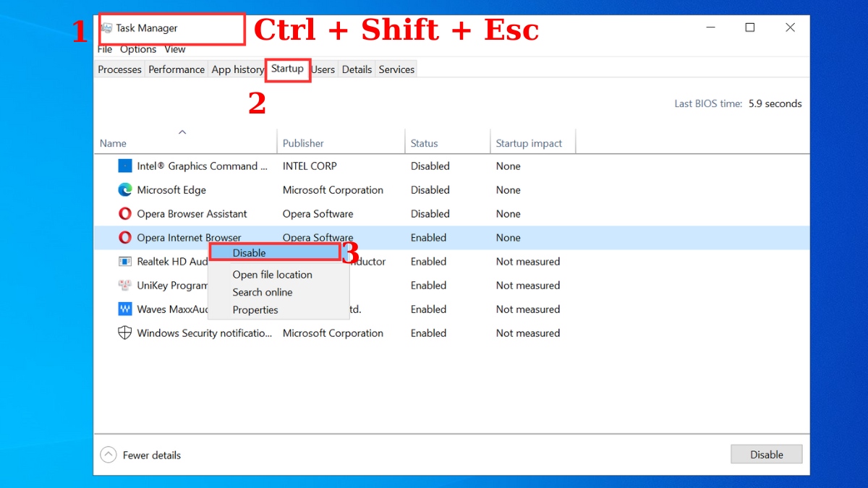Click Microsoft Corporation publisher of Windows Security
The height and width of the screenshot is (488, 868).
pos(333,333)
